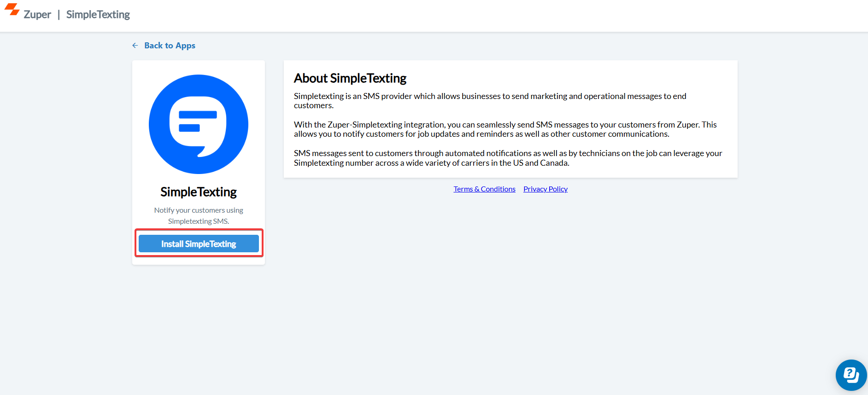868x395 pixels.
Task: Click the Zuper logo icon
Action: (x=12, y=9)
